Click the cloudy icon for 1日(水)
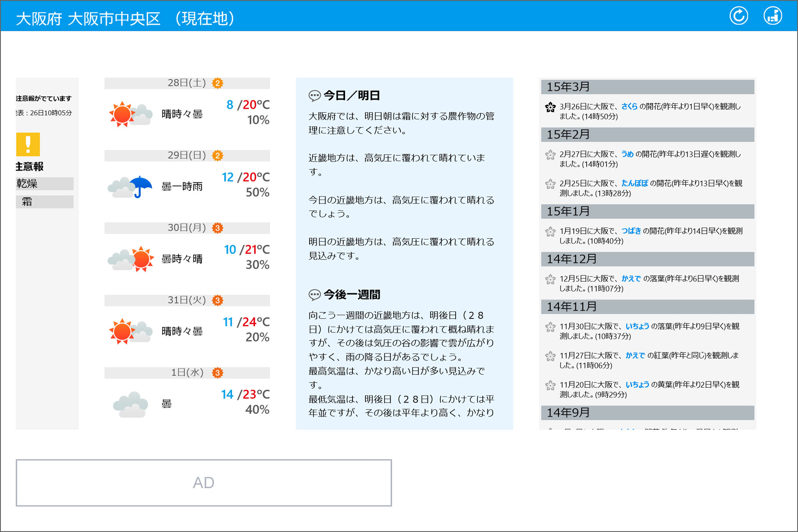 (130, 404)
